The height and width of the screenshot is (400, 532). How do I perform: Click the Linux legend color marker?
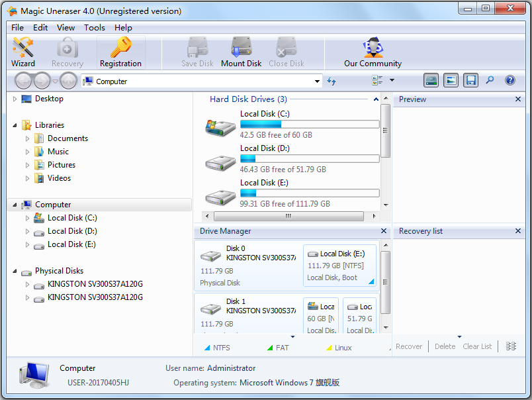329,348
